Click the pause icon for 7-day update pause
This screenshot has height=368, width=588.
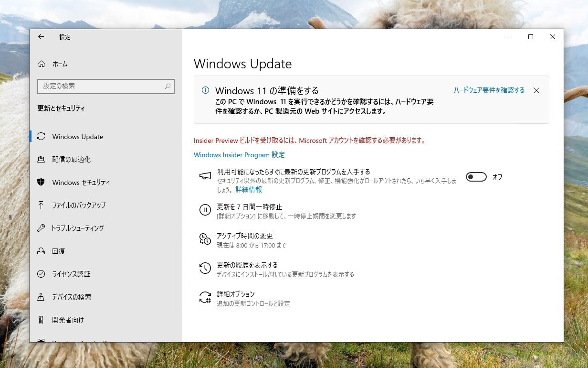(x=205, y=210)
